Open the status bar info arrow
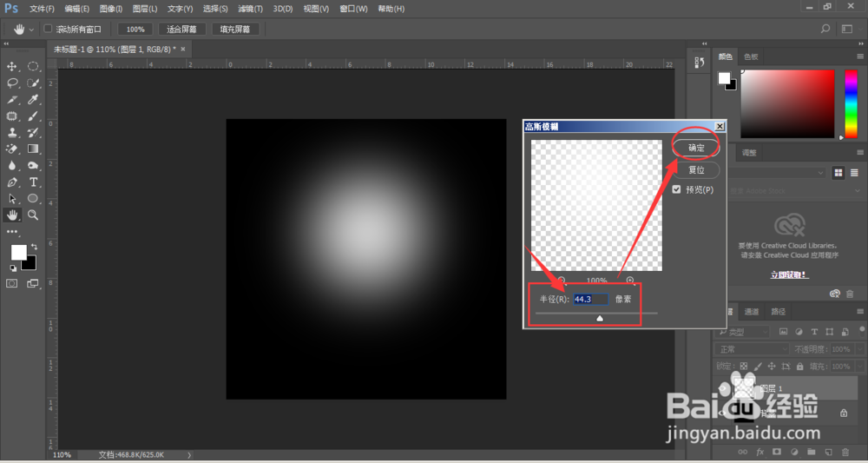Image resolution: width=868 pixels, height=463 pixels. point(189,454)
